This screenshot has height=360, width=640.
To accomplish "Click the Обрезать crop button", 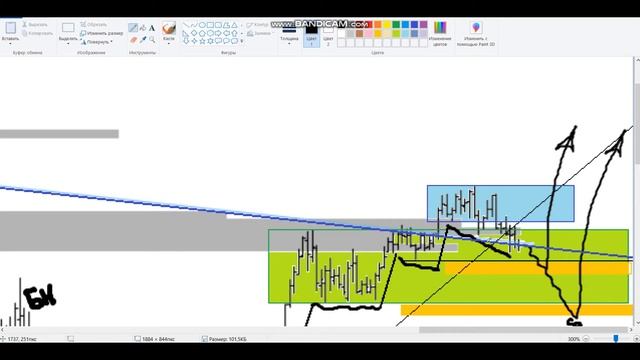I will [93, 24].
